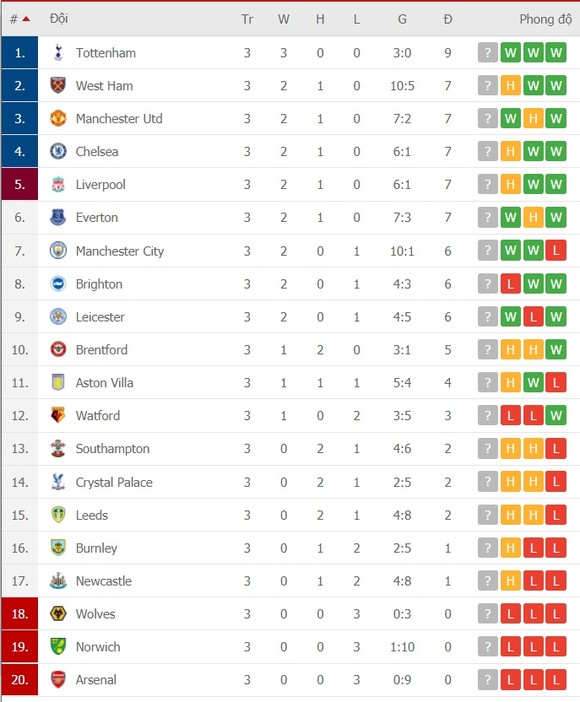
Task: Click the Everton club badge
Action: [58, 217]
